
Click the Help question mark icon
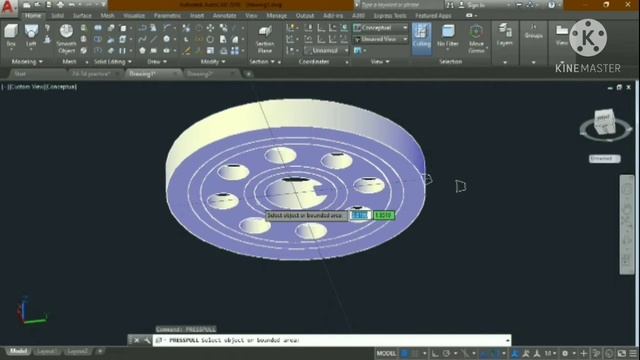click(x=551, y=5)
